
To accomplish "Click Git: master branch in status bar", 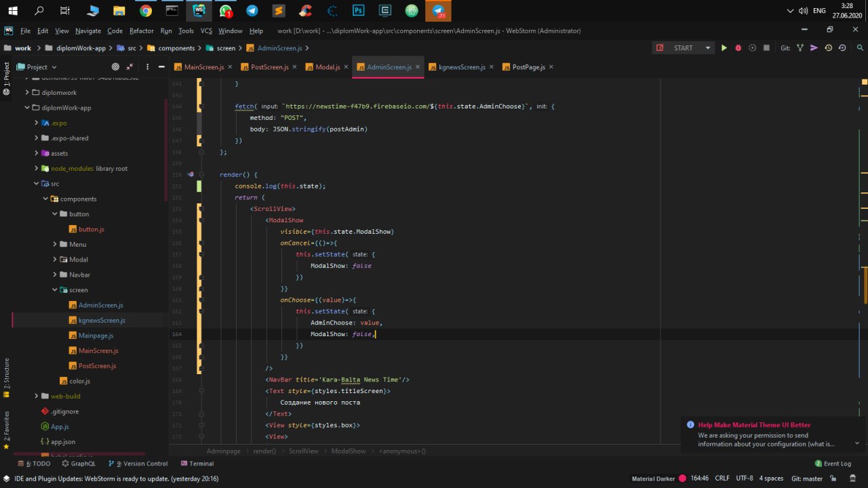I will click(x=807, y=479).
